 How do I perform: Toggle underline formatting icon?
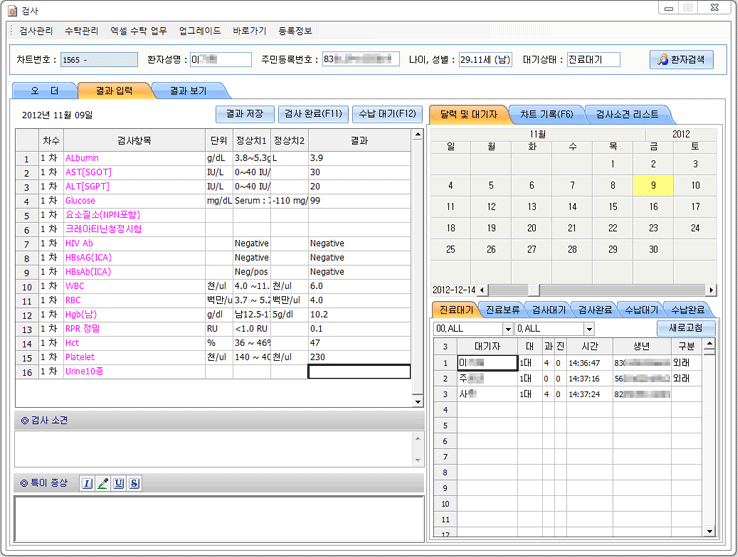pos(119,484)
